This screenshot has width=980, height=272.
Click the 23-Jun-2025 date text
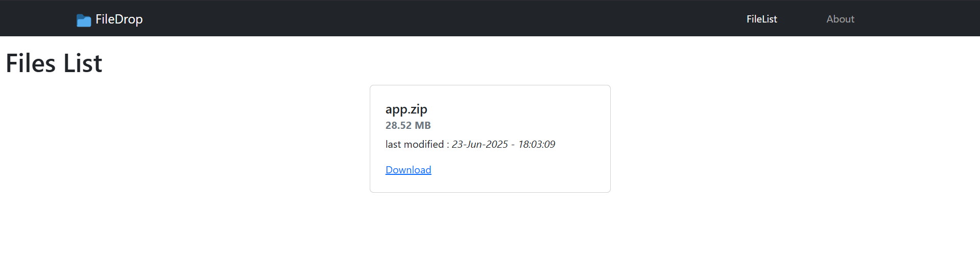pyautogui.click(x=480, y=144)
